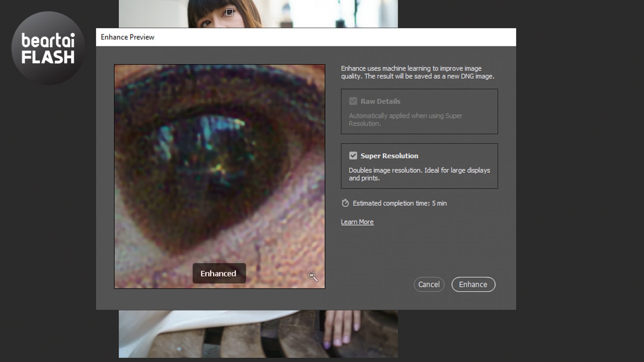The image size is (644, 362).
Task: Click the Enhanced label on the preview
Action: [x=219, y=274]
